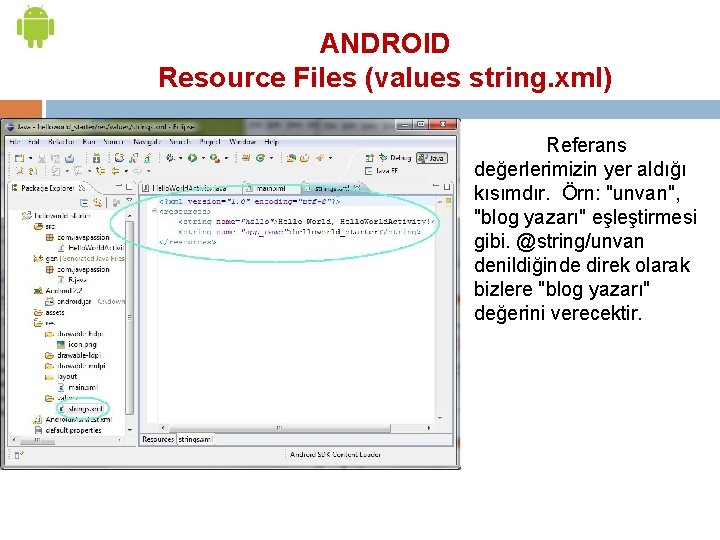The height and width of the screenshot is (540, 720).
Task: Click the Print toolbar icon
Action: [x=69, y=158]
